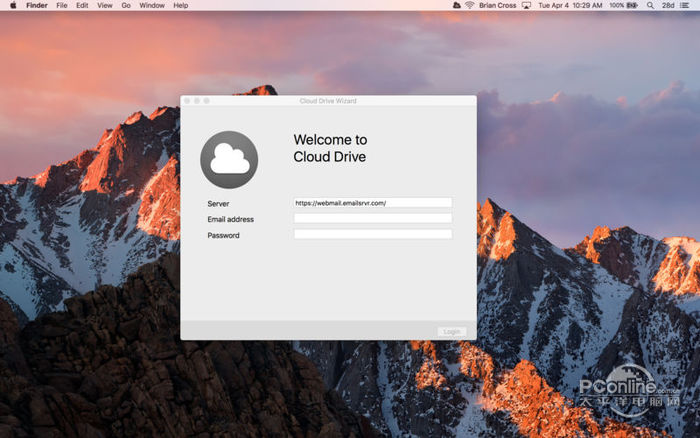
Task: Open the Window menu
Action: [152, 5]
